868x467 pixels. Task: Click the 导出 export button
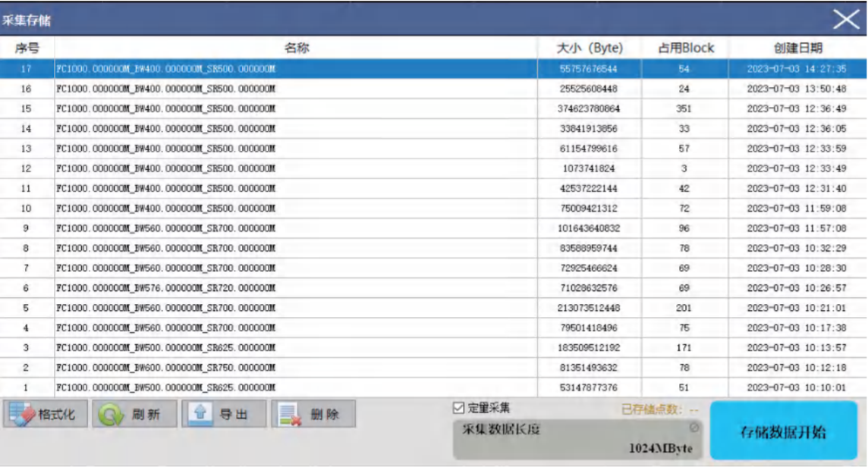point(224,414)
